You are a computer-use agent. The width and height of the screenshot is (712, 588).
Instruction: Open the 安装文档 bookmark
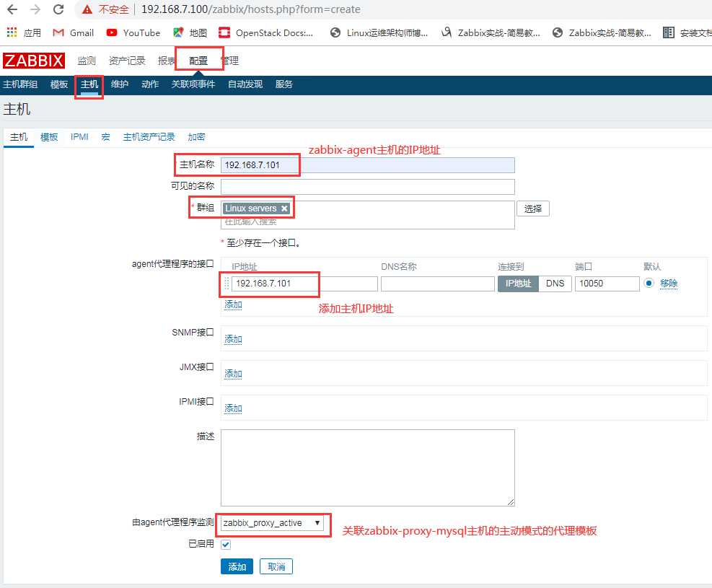pos(687,32)
